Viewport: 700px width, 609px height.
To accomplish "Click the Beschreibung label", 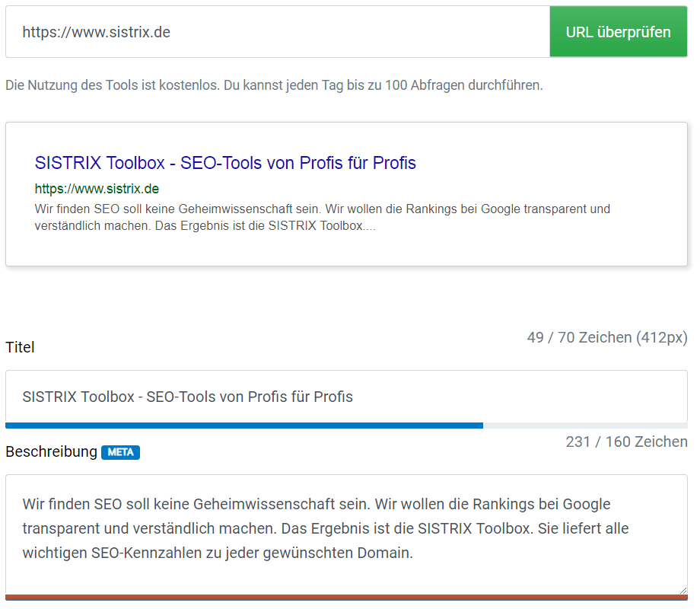I will 51,451.
